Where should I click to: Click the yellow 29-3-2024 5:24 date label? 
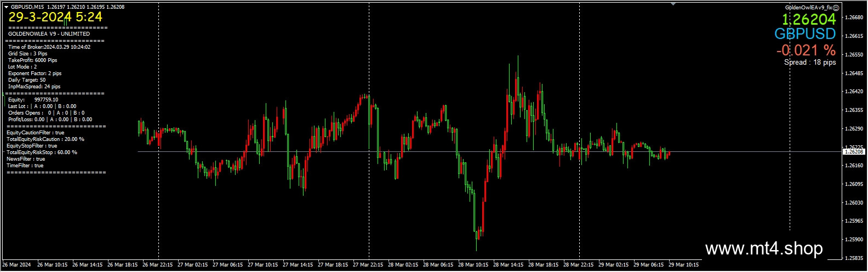(55, 18)
